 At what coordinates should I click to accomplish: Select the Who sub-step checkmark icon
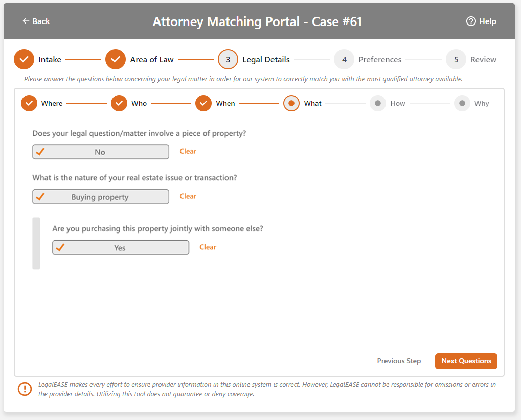119,103
